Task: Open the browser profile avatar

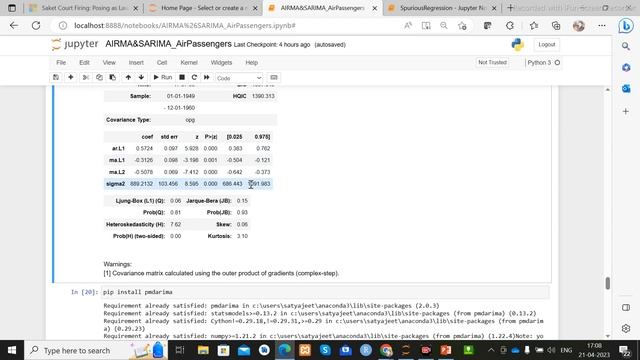Action: (579, 25)
